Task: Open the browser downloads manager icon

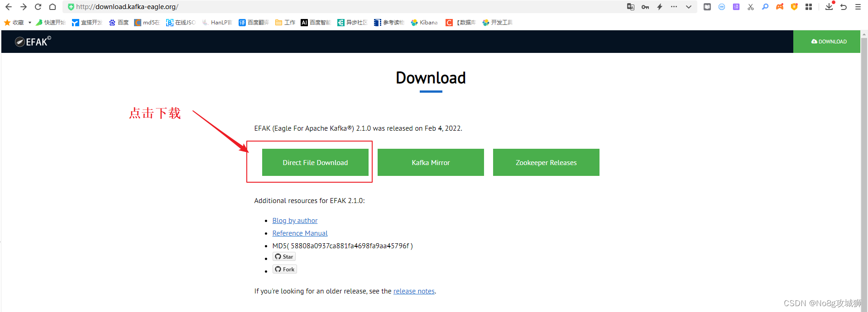Action: (829, 6)
